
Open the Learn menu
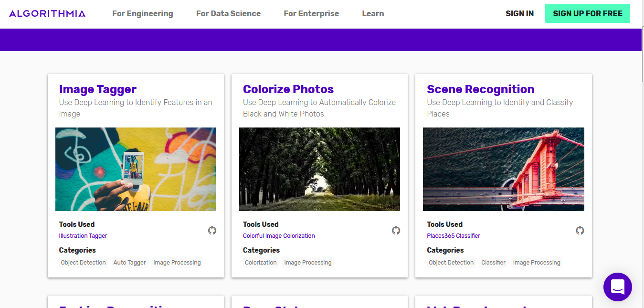pos(373,13)
